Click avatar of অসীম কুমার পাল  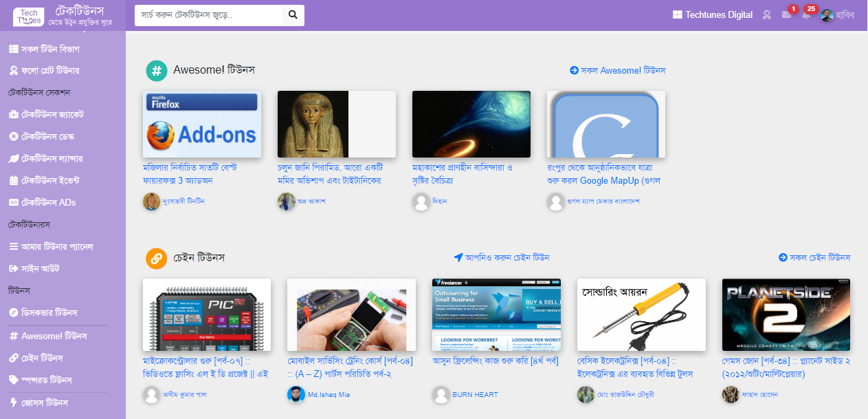(x=151, y=395)
